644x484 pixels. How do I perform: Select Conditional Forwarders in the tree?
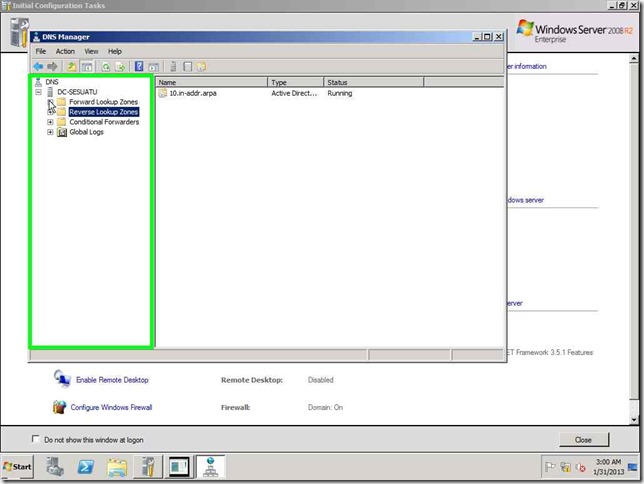[x=104, y=122]
